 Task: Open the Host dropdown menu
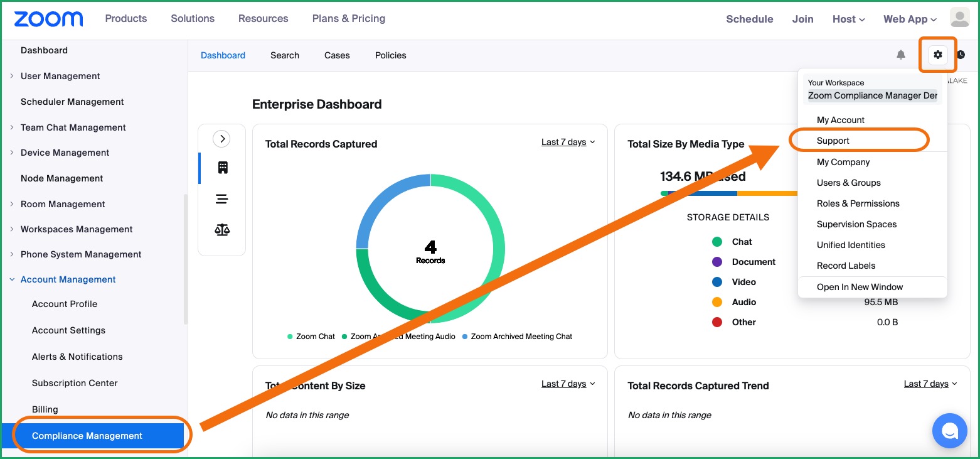pyautogui.click(x=848, y=19)
